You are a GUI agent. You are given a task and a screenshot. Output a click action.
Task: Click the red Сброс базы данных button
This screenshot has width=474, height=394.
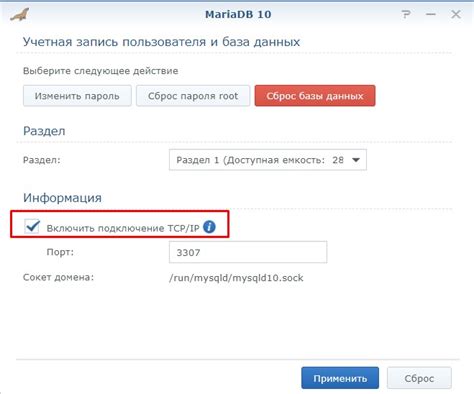(315, 96)
